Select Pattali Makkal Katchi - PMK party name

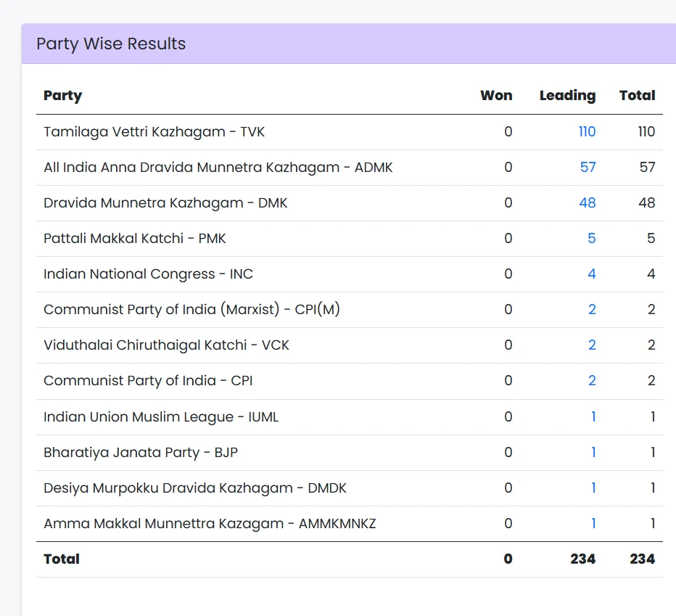pyautogui.click(x=134, y=238)
